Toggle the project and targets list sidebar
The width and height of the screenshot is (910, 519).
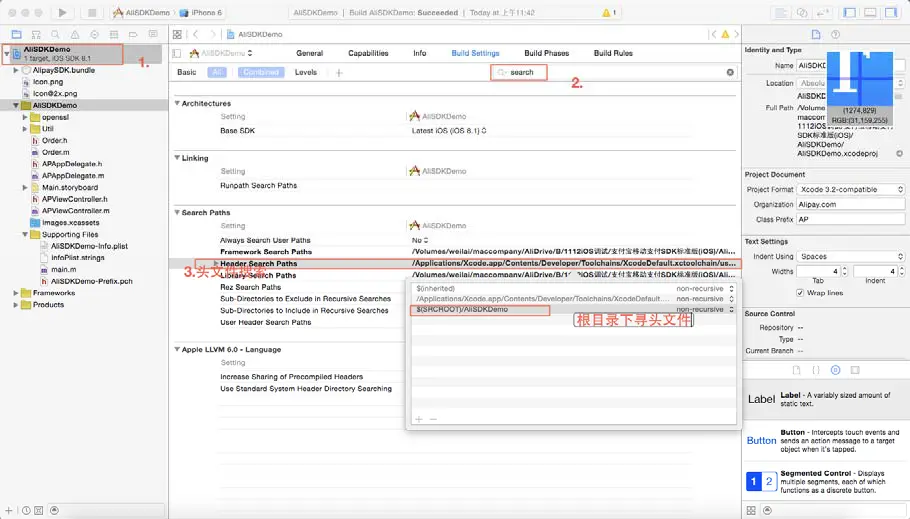pos(177,53)
